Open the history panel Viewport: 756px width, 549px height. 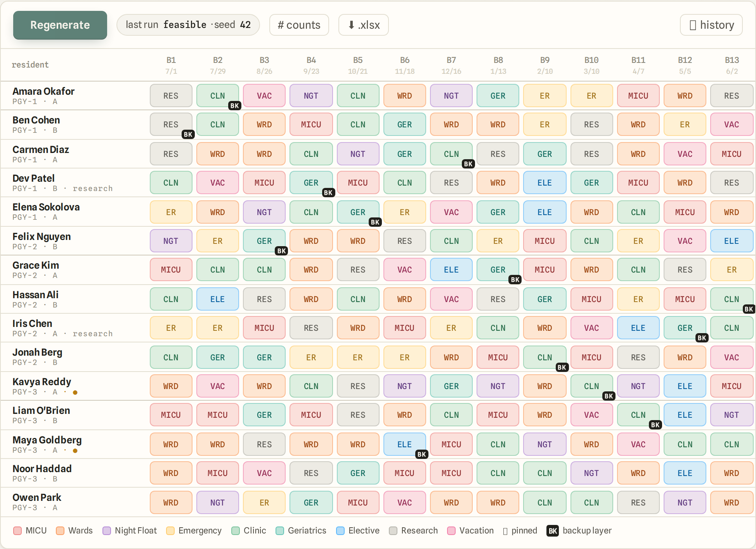point(711,25)
